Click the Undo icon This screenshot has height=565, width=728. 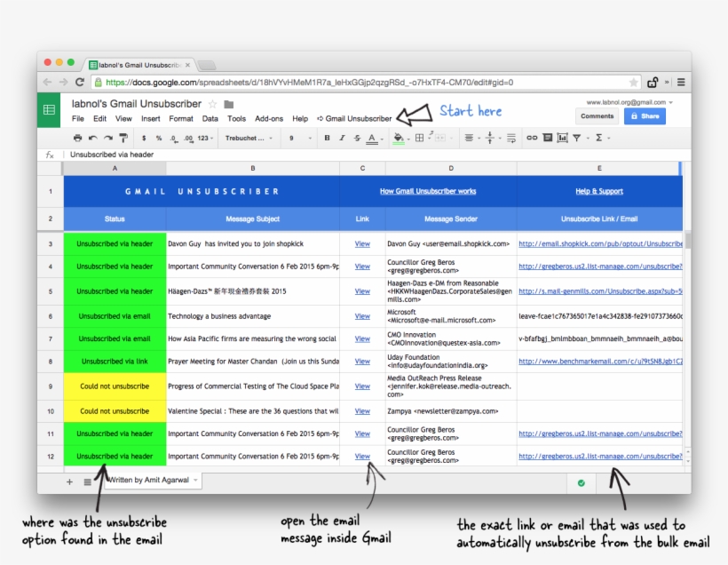tap(92, 138)
